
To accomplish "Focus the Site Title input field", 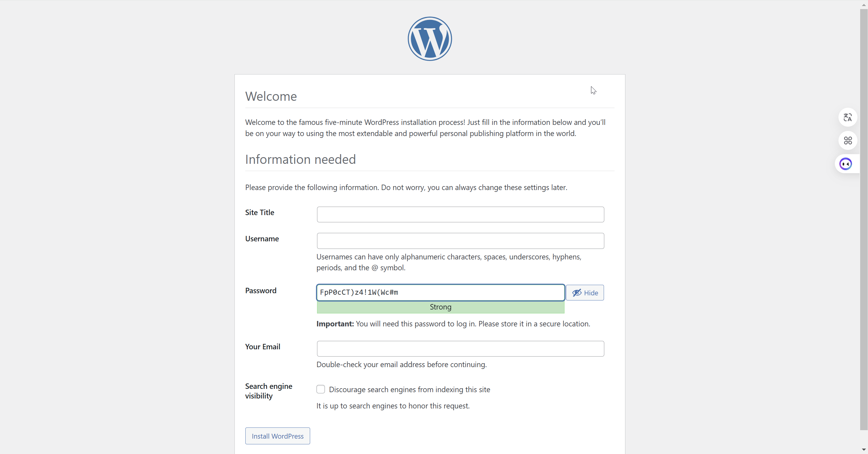I will (460, 214).
